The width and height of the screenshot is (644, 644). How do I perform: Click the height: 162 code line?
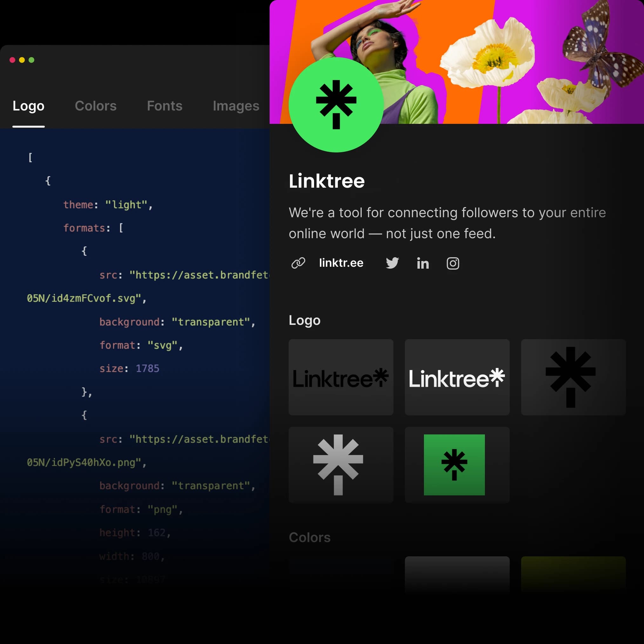click(135, 533)
